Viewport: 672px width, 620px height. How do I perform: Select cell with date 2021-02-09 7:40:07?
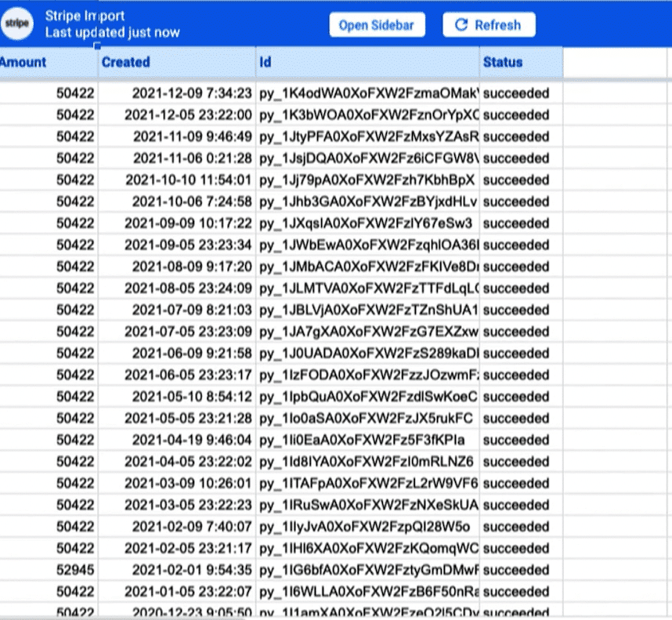point(176,526)
